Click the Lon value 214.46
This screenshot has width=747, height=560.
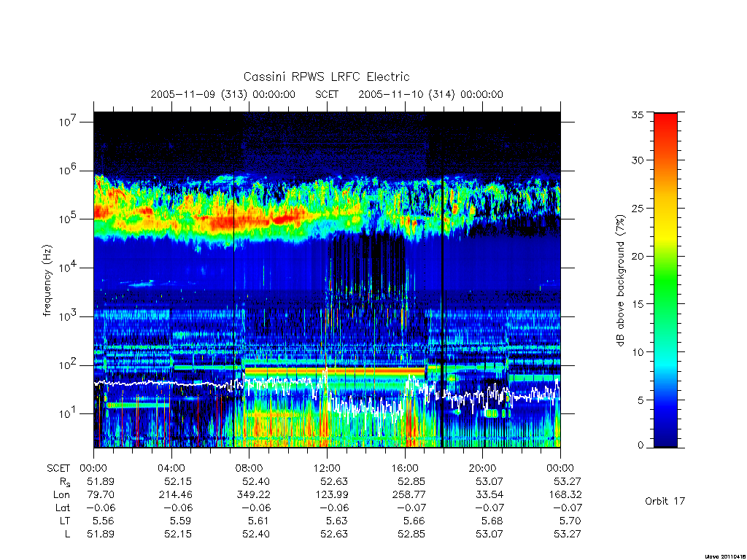coord(175,495)
